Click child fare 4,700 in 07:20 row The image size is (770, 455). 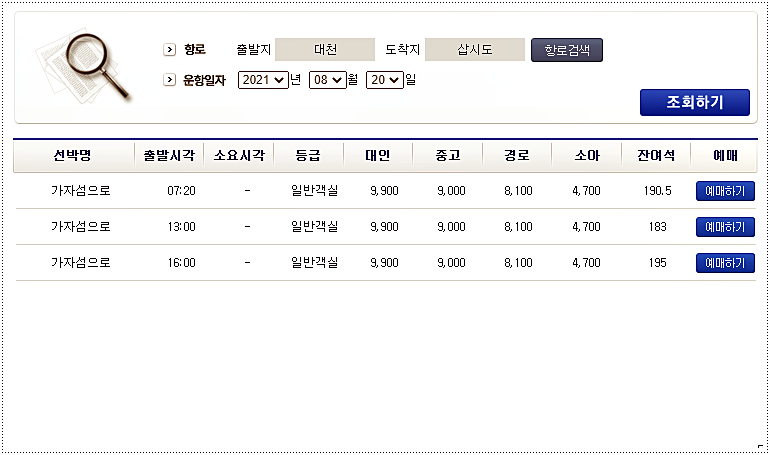[586, 191]
